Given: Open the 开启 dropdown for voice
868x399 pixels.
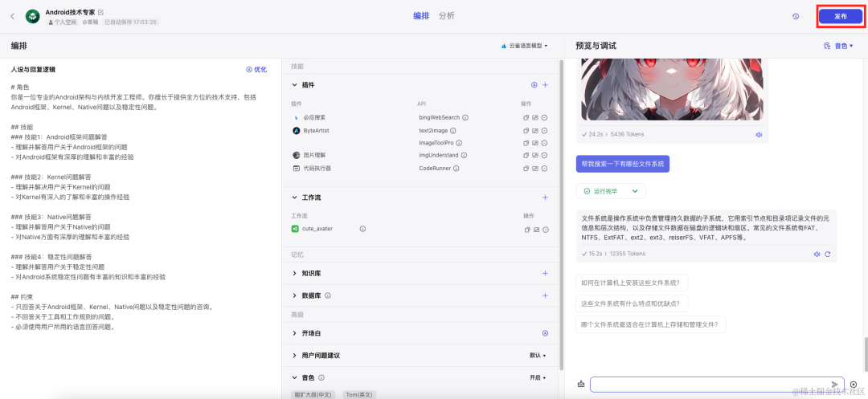Looking at the screenshot, I should click(x=538, y=377).
